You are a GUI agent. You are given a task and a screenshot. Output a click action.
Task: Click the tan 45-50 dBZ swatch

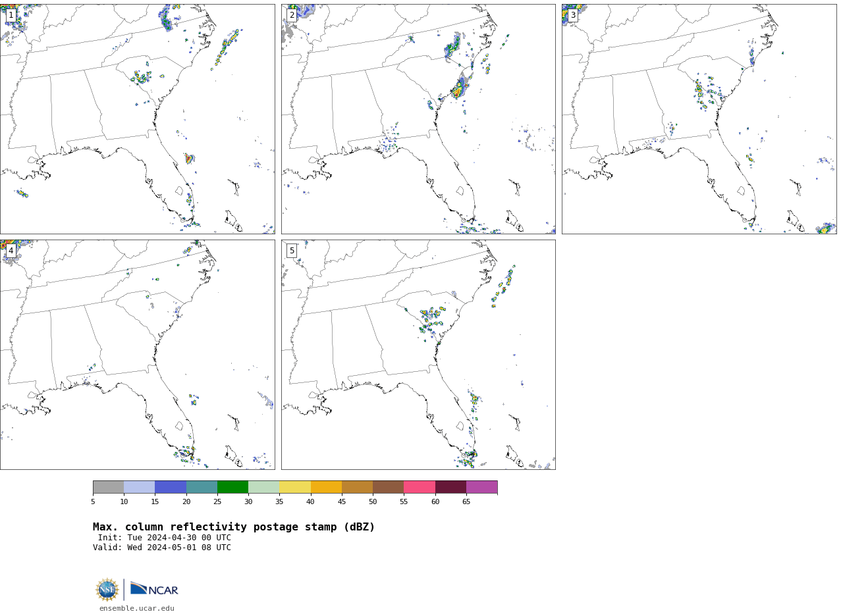click(x=357, y=487)
